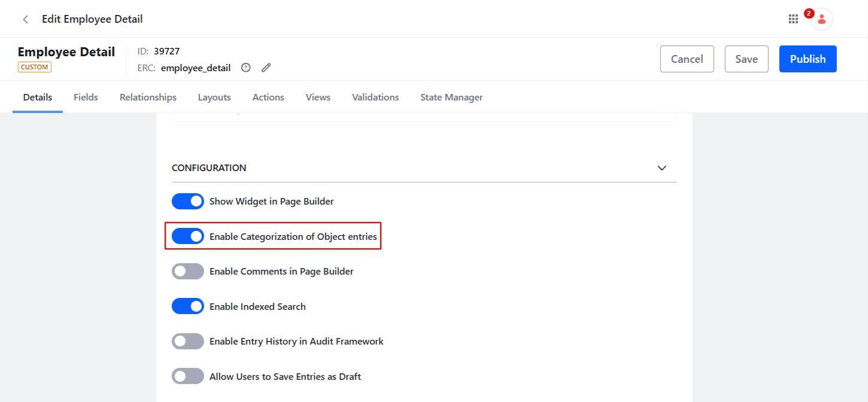Collapse the Configuration section chevron
Viewport: 868px width, 402px height.
[x=661, y=168]
